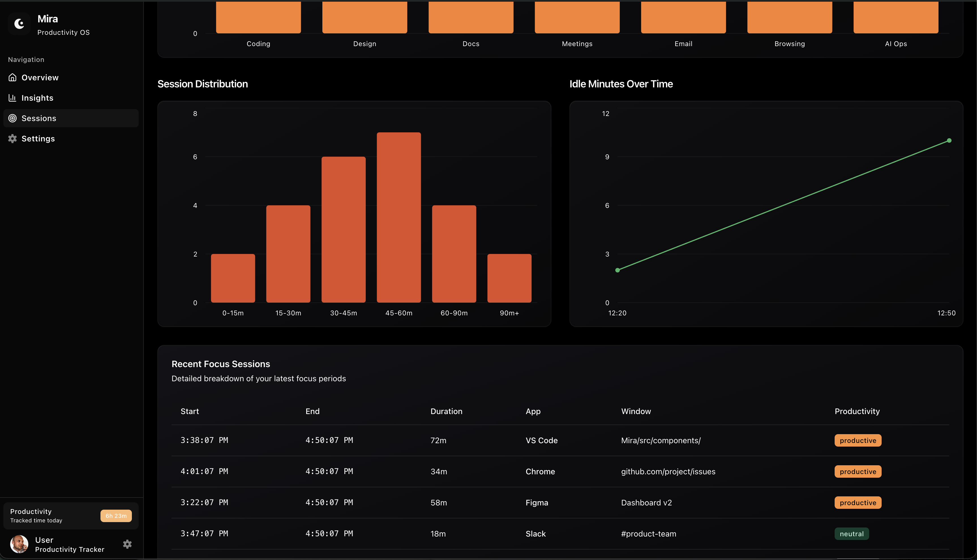
Task: Click the Productivity column header
Action: tap(856, 411)
